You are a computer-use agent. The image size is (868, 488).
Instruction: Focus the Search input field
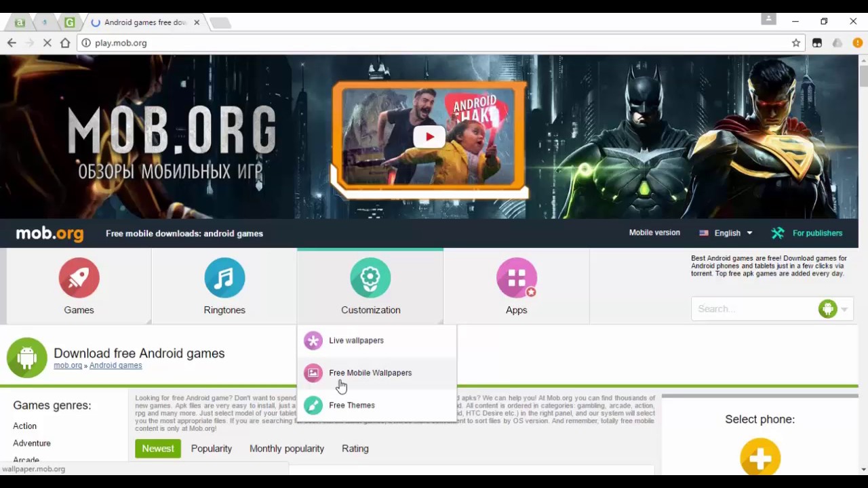click(755, 309)
